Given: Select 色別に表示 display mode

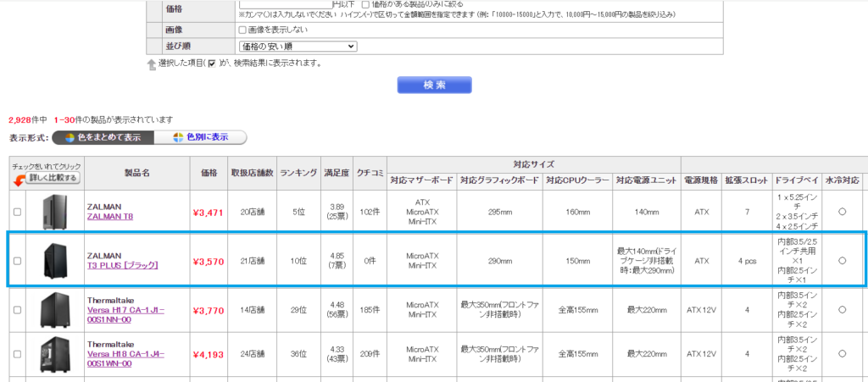Looking at the screenshot, I should [200, 137].
